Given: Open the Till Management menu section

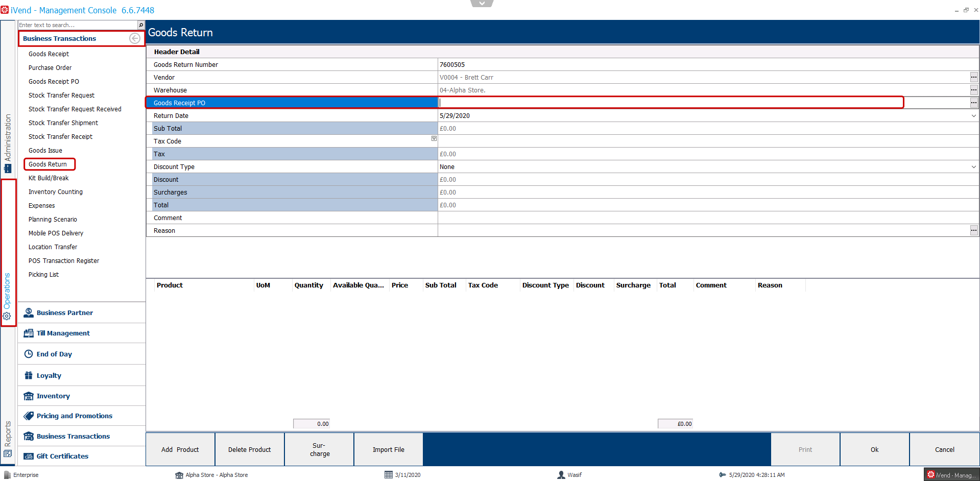Looking at the screenshot, I should click(x=82, y=333).
